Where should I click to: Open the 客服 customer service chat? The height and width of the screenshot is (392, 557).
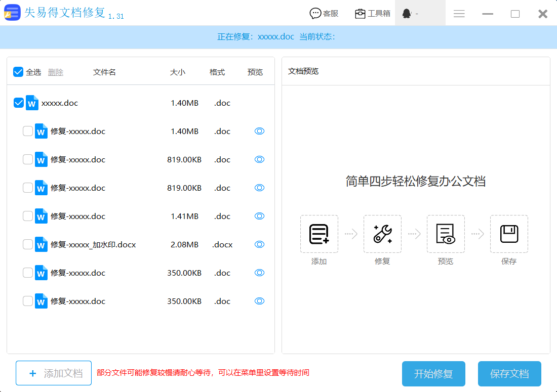[x=324, y=14]
